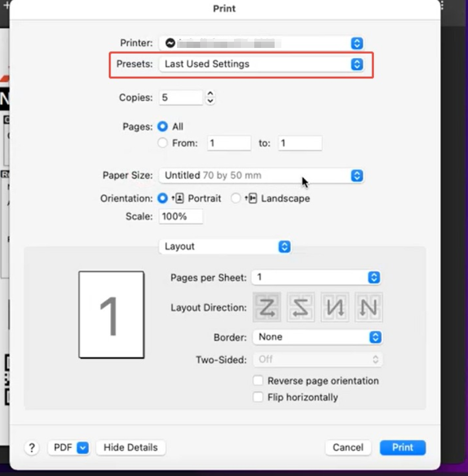Open the PDF dropdown arrow
Viewport: 468px width, 476px height.
pyautogui.click(x=83, y=448)
